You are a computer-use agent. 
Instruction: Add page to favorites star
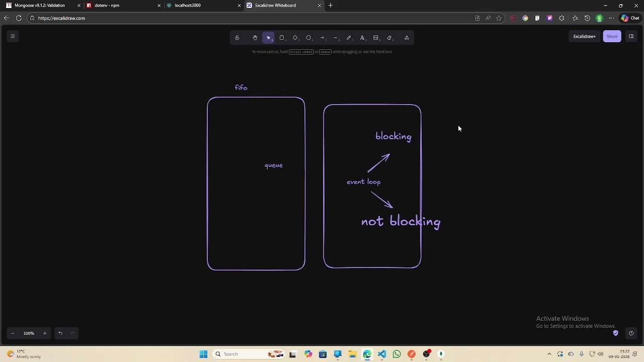pyautogui.click(x=499, y=18)
